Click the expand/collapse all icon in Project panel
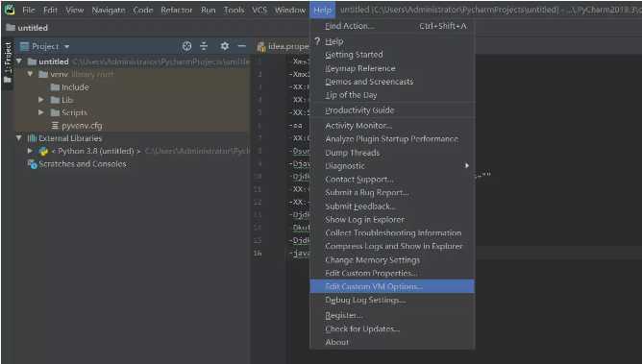The image size is (642, 364). [204, 46]
